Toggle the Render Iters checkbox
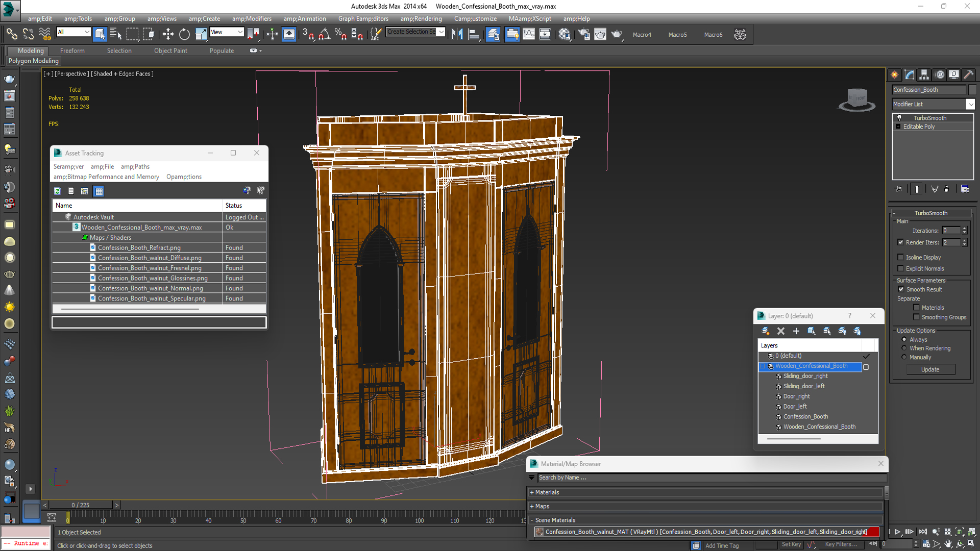 coord(901,242)
